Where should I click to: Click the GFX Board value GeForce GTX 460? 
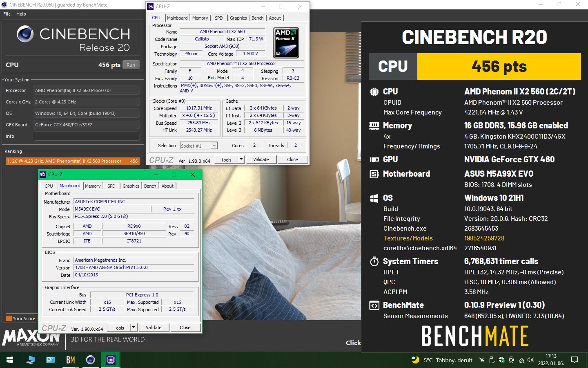click(x=86, y=125)
